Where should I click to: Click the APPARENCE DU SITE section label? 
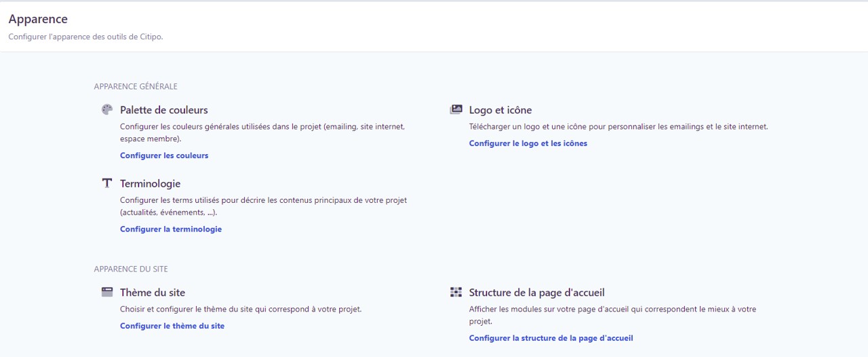[131, 269]
